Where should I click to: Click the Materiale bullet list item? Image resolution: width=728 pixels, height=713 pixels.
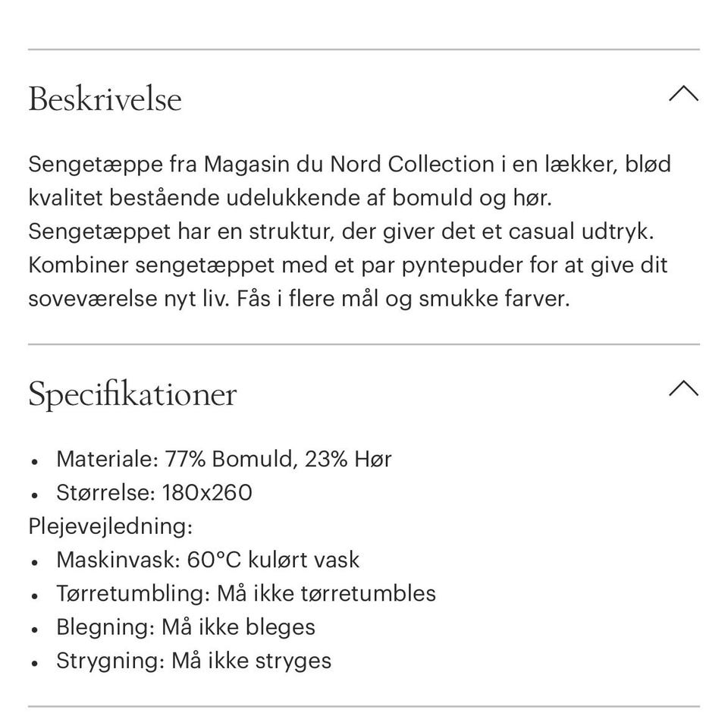[224, 459]
